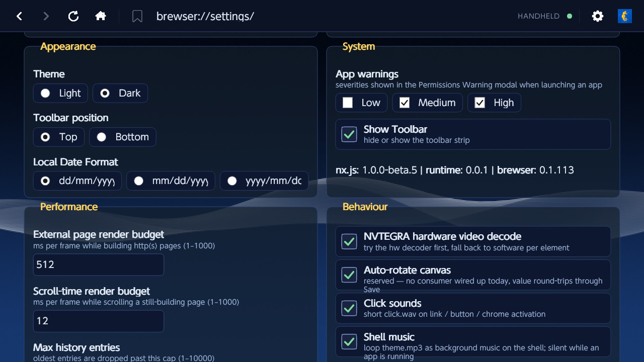Click the Local Date Format label
Image resolution: width=644 pixels, height=362 pixels.
(x=75, y=162)
